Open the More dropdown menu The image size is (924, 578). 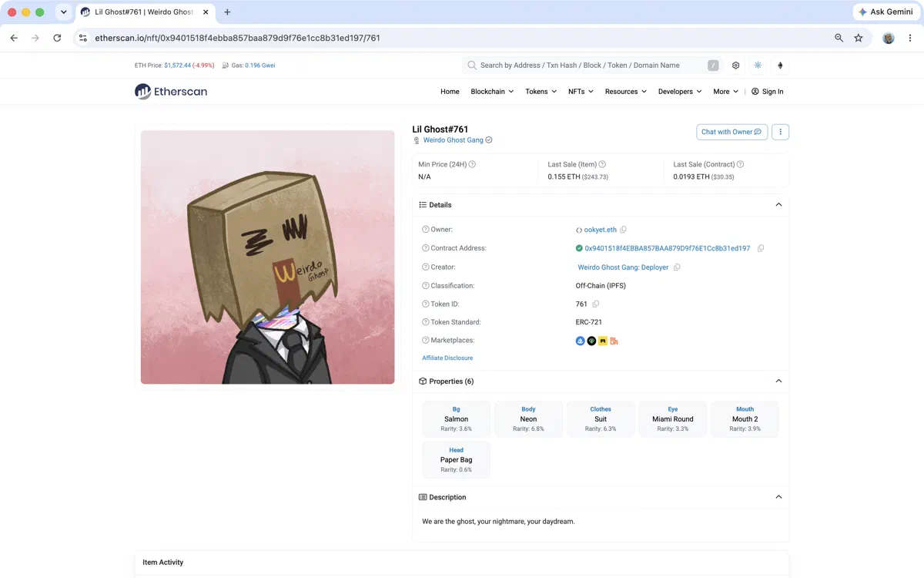[725, 92]
